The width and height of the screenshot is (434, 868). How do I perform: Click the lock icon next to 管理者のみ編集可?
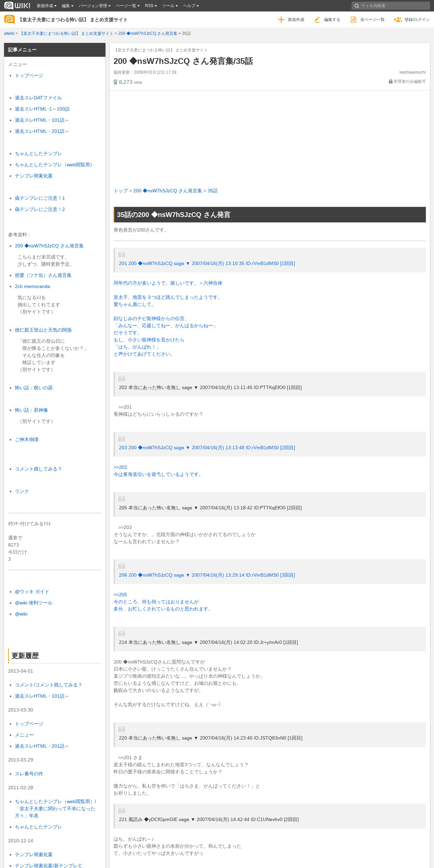390,81
